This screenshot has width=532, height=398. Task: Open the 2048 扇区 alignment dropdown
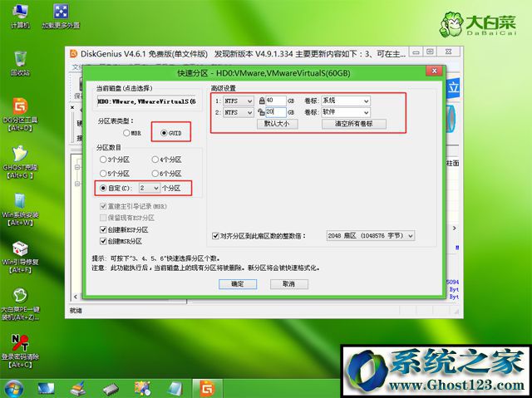pos(371,236)
